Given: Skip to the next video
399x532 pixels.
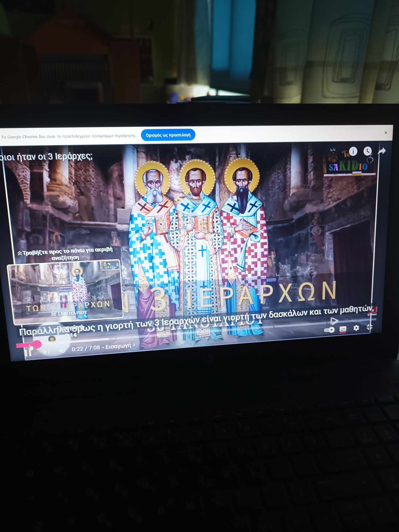Looking at the screenshot, I should [46, 352].
